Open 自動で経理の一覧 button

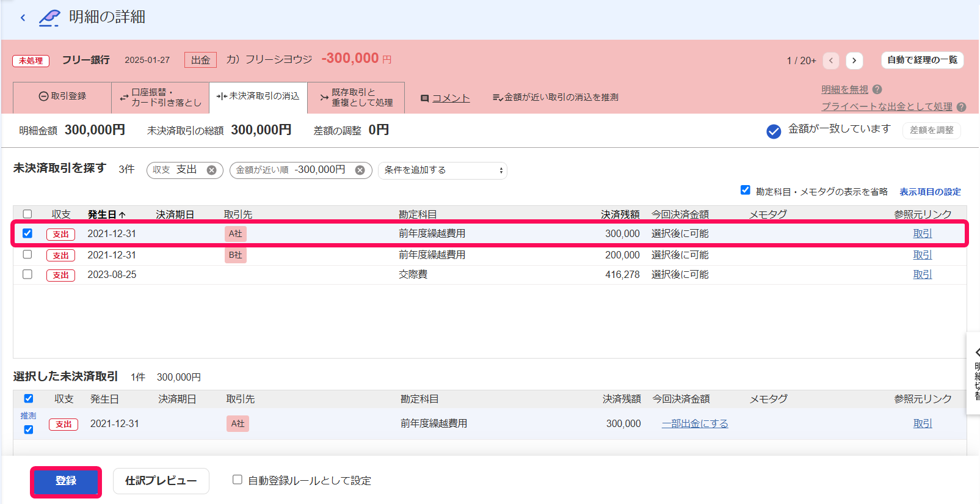pyautogui.click(x=923, y=60)
